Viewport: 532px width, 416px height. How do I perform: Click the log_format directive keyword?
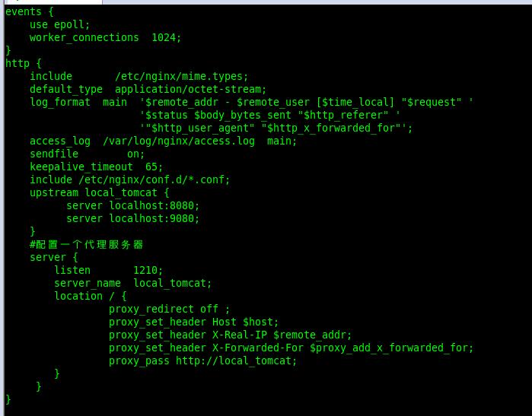(59, 102)
